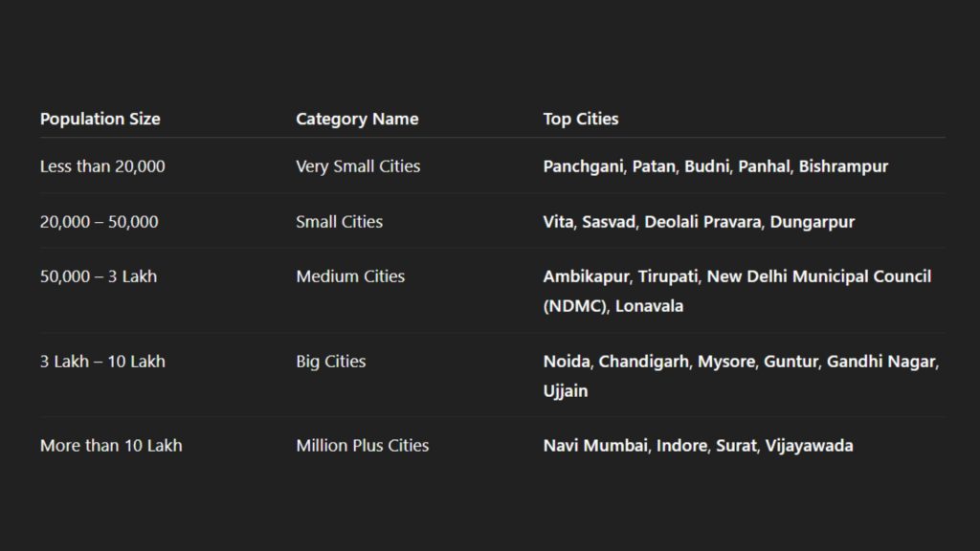This screenshot has width=980, height=551.
Task: Select the 20,000 – 50,000 cell
Action: (99, 222)
